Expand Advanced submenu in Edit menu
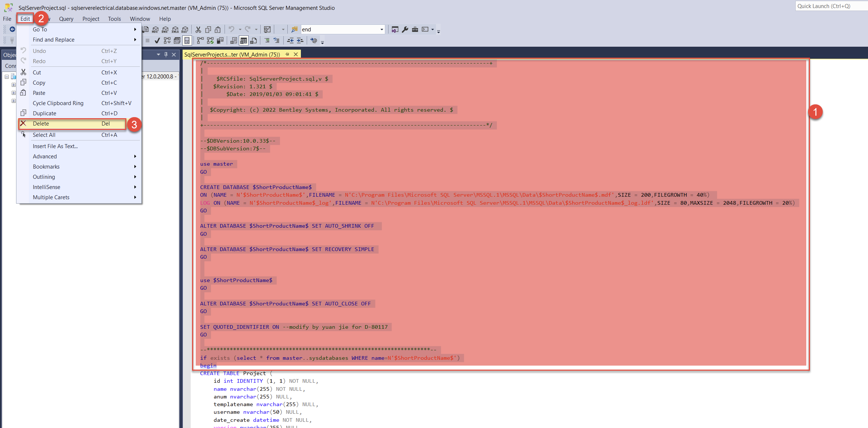This screenshot has height=428, width=868. coord(80,157)
